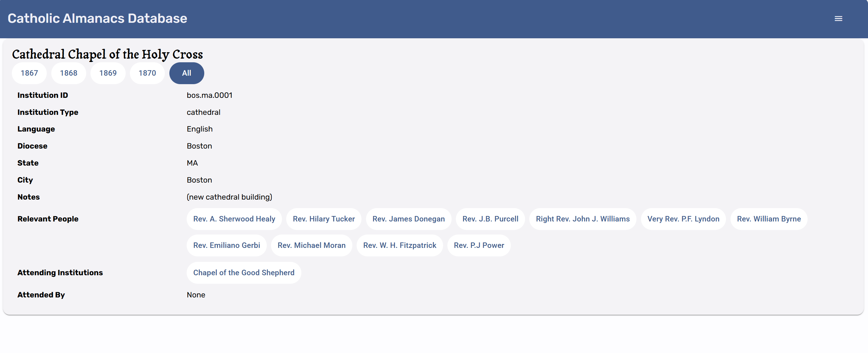Select the All years tab
This screenshot has height=353, width=868.
click(x=187, y=73)
